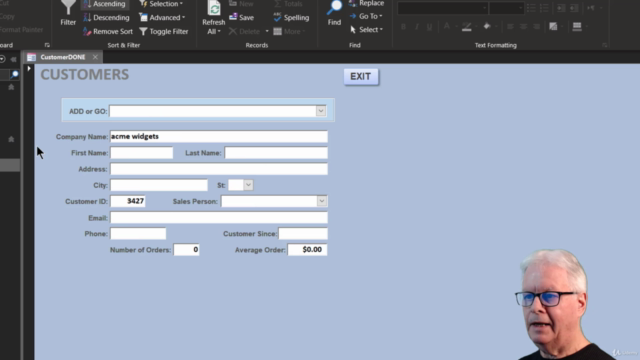The image size is (640, 360).
Task: Open the Text Formatting dialog launcher
Action: [604, 45]
